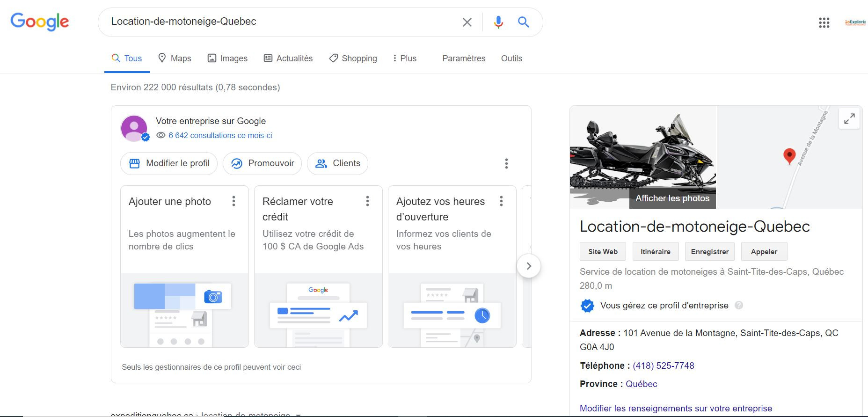Open options for Ajoutez vos heures card
Screen dimensions: 868x417
tap(501, 201)
